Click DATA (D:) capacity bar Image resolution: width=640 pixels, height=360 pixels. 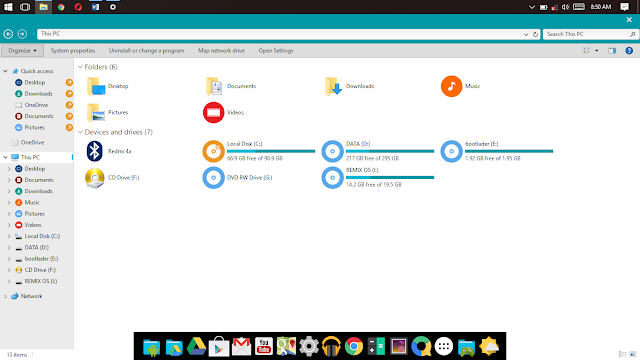(390, 151)
